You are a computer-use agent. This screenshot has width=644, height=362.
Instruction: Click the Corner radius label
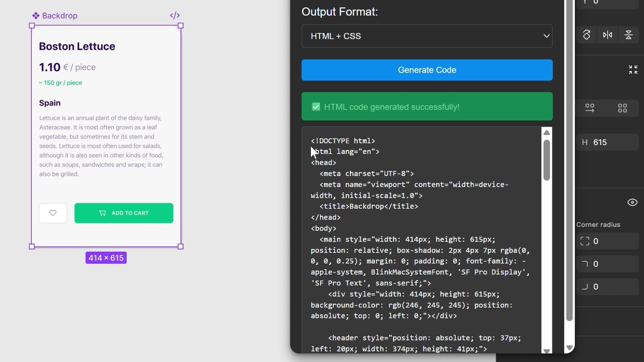point(598,225)
